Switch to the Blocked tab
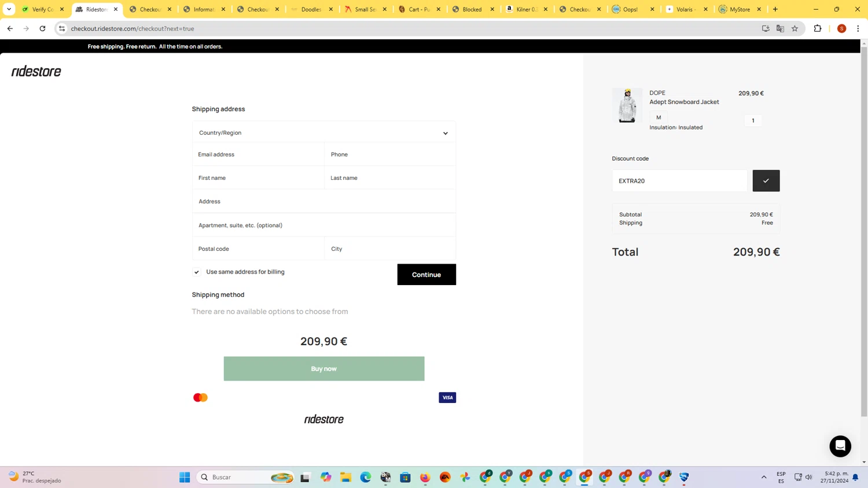868x488 pixels. pos(473,9)
